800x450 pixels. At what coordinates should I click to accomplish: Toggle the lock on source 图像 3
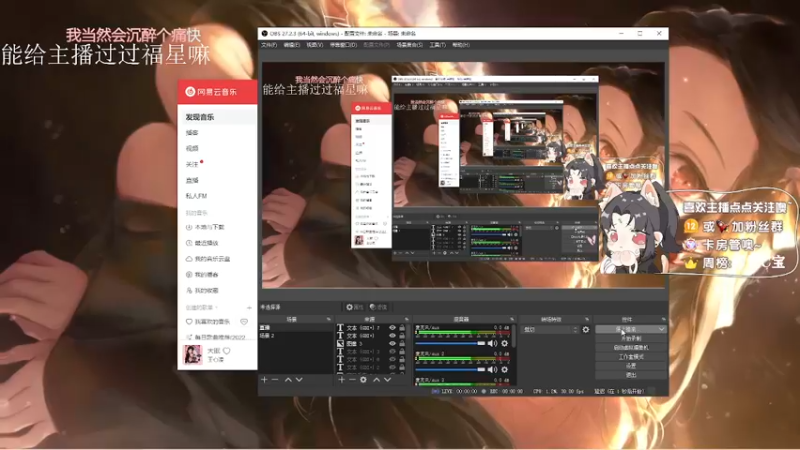click(402, 343)
